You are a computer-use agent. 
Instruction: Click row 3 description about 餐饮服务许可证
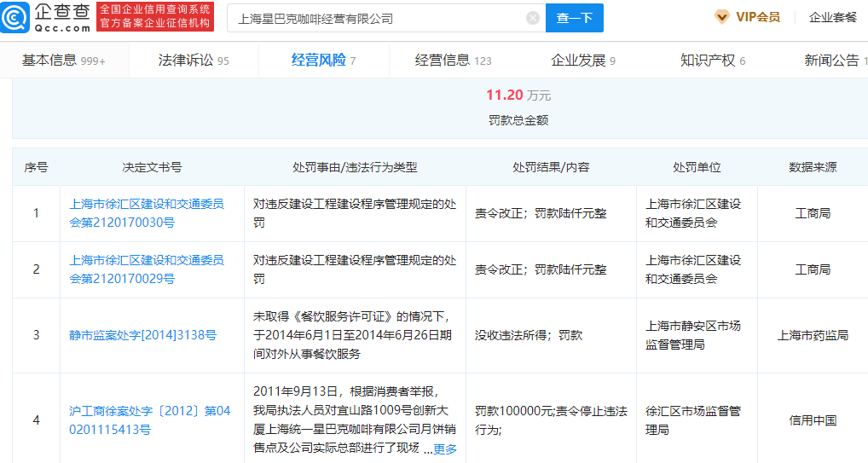pyautogui.click(x=353, y=335)
